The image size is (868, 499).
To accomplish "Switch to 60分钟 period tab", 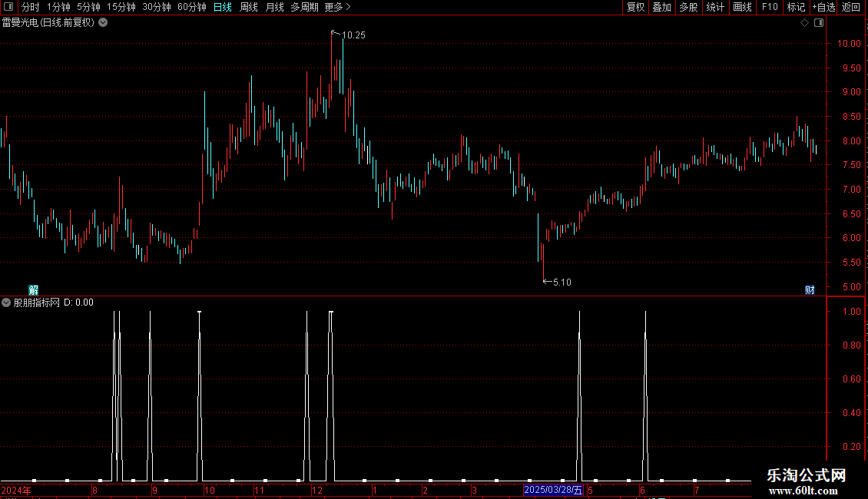I will tap(191, 7).
